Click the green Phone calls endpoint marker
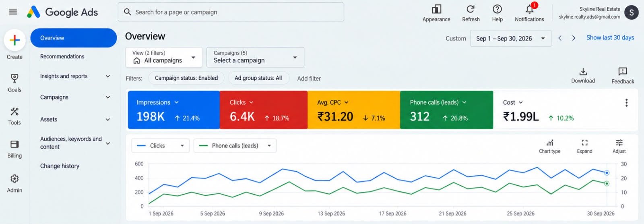644x224 pixels. [x=607, y=183]
